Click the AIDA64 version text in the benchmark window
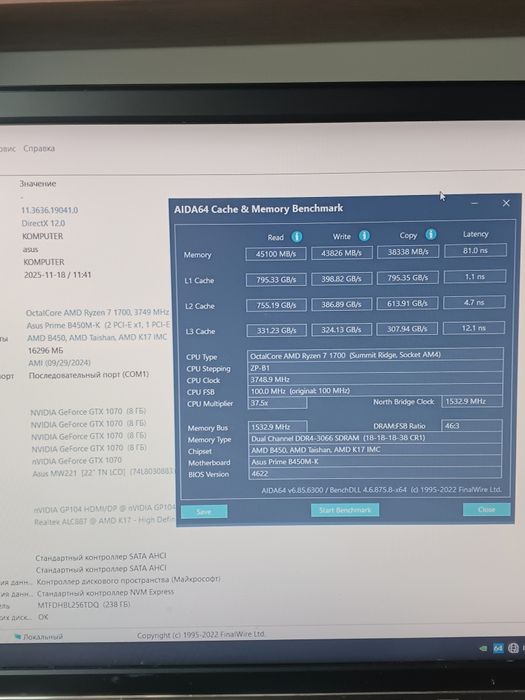Viewport: 525px width, 700px height. [381, 490]
